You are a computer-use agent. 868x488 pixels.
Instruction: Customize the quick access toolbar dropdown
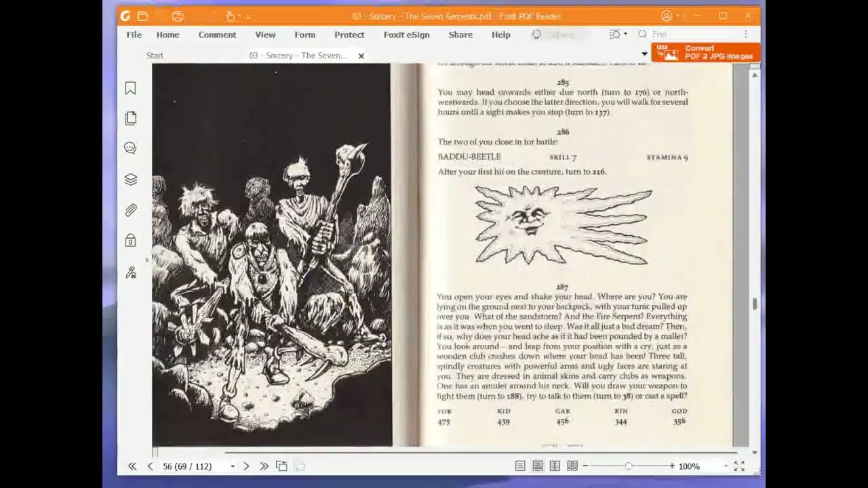pyautogui.click(x=248, y=16)
